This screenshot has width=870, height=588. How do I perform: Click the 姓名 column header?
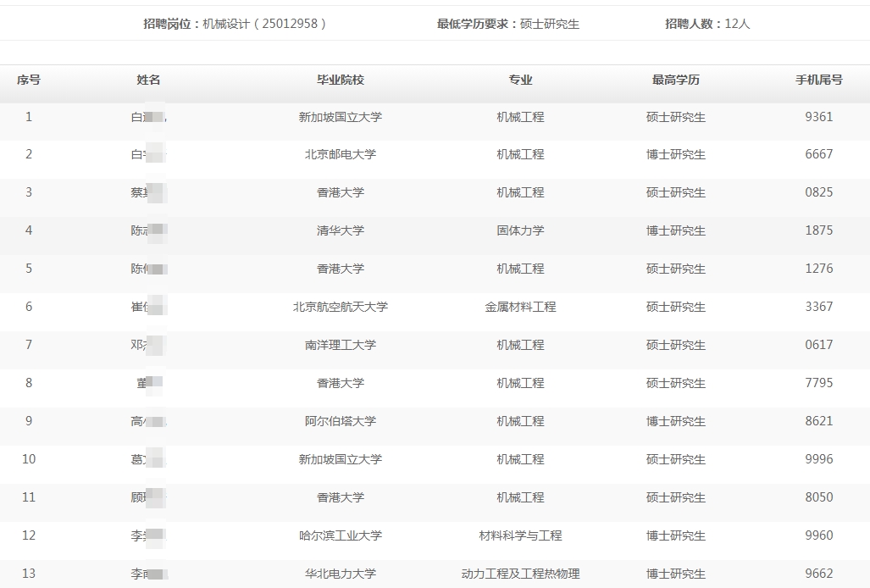tap(148, 80)
